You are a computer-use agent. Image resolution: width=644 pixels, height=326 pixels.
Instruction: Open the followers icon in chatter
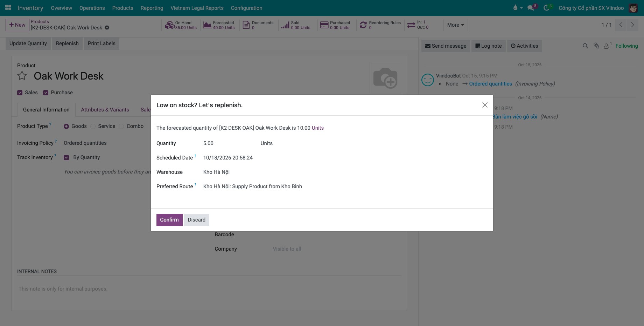coord(607,46)
